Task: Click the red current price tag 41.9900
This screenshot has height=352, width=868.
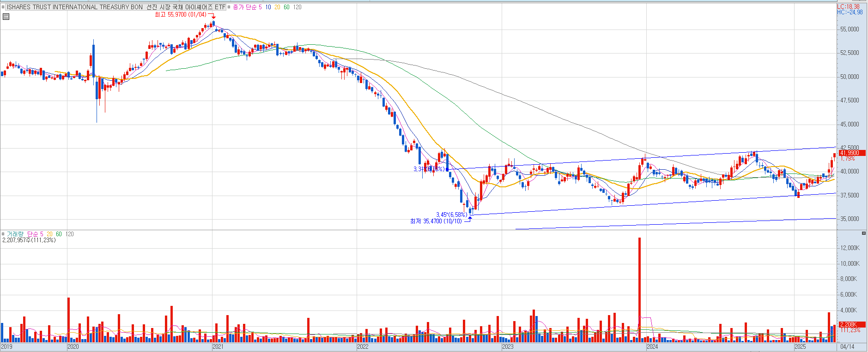Action: coord(851,153)
